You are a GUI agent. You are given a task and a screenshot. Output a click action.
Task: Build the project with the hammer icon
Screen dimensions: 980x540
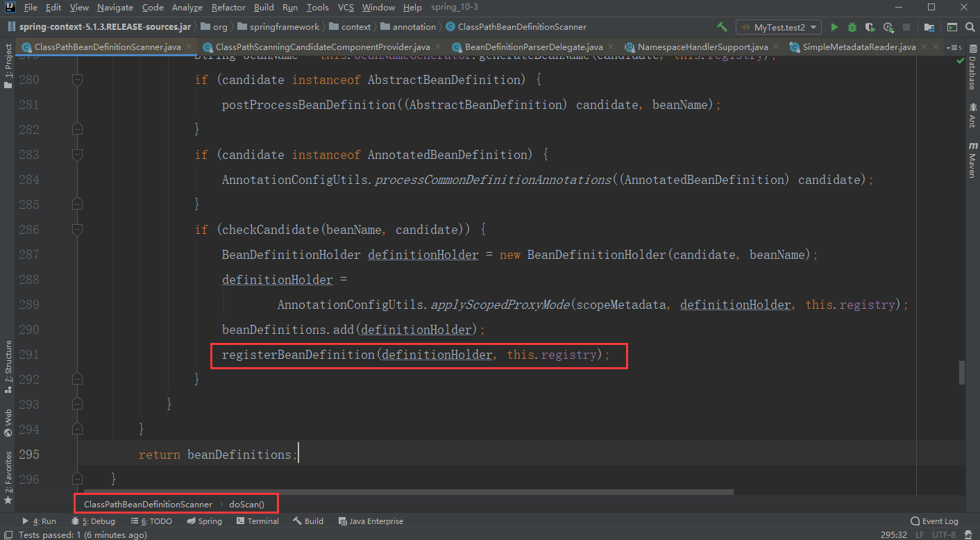[722, 27]
